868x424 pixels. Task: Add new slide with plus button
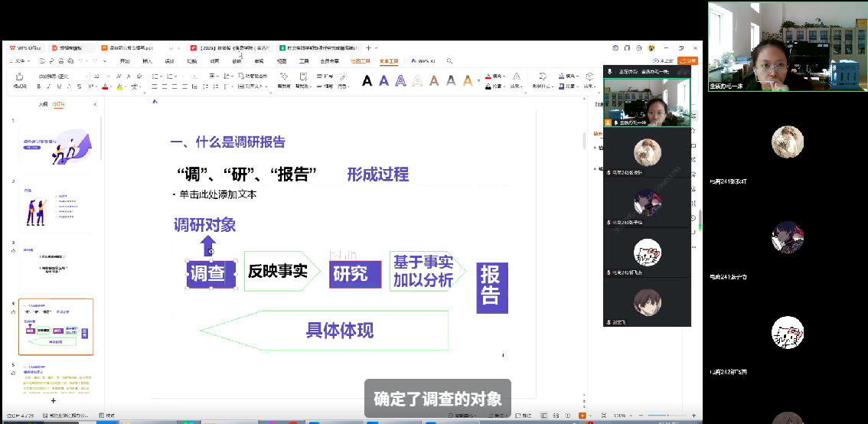pyautogui.click(x=53, y=400)
